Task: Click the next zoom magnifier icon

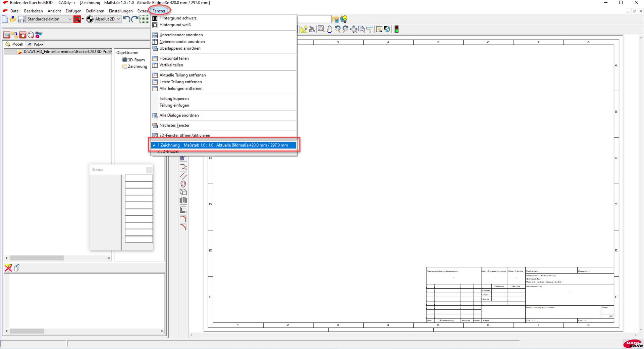Action: (345, 30)
